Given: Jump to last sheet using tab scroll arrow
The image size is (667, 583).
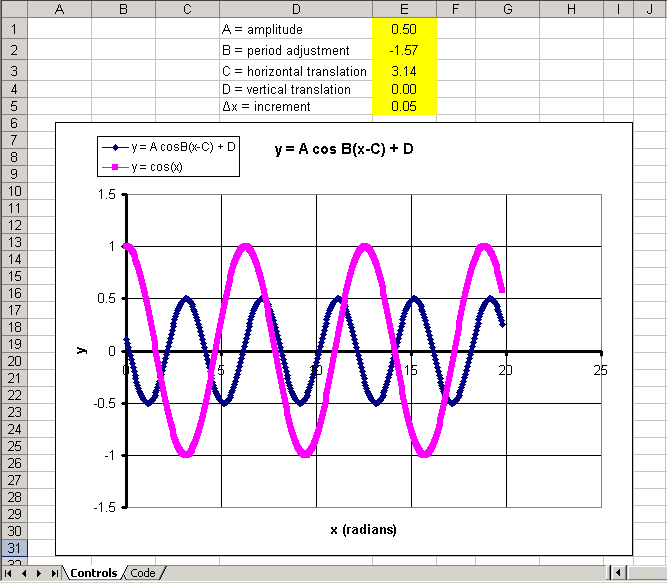Looking at the screenshot, I should (52, 573).
